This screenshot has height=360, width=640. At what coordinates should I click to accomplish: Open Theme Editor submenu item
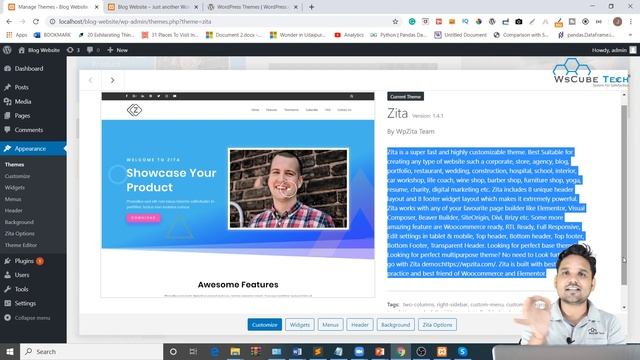[21, 245]
